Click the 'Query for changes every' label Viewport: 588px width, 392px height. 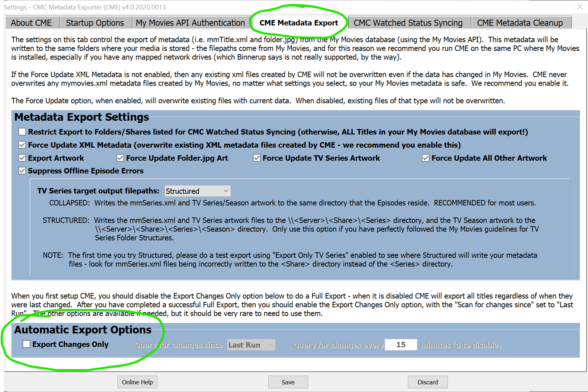coord(338,345)
